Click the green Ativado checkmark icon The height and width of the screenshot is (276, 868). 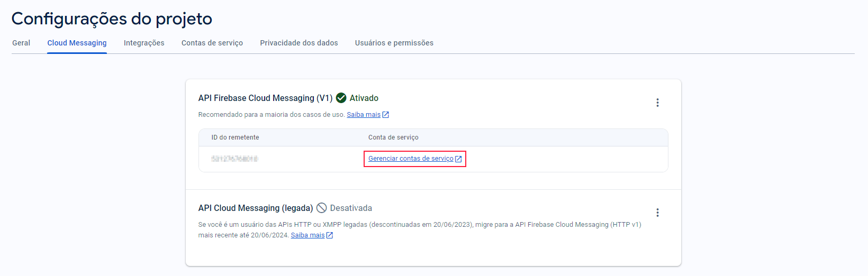(341, 98)
